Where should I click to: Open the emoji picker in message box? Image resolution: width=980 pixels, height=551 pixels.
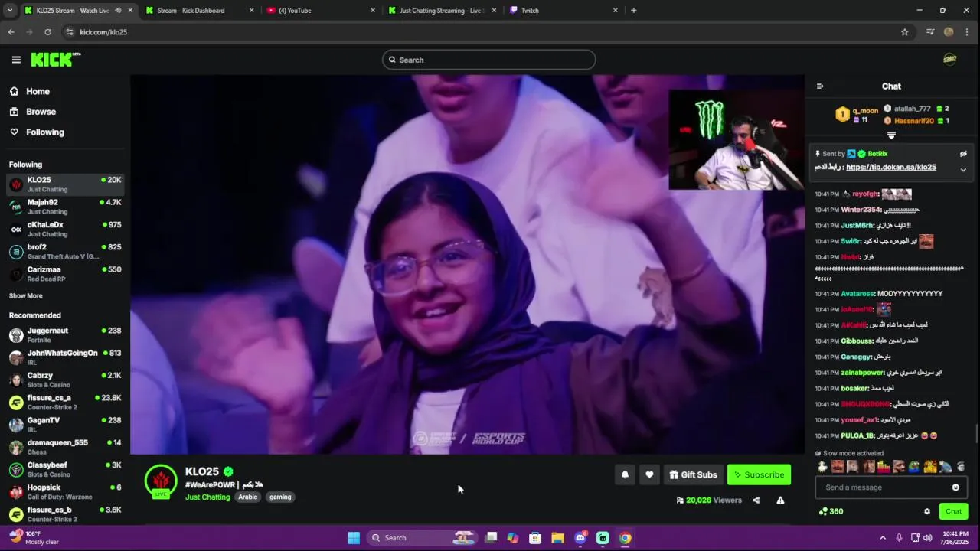pyautogui.click(x=955, y=487)
